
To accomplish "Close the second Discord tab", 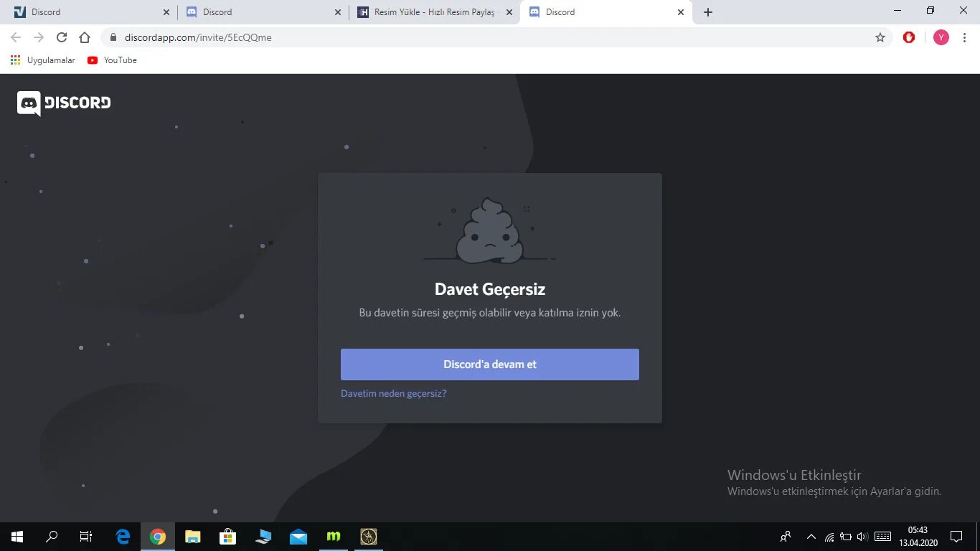I will (338, 12).
